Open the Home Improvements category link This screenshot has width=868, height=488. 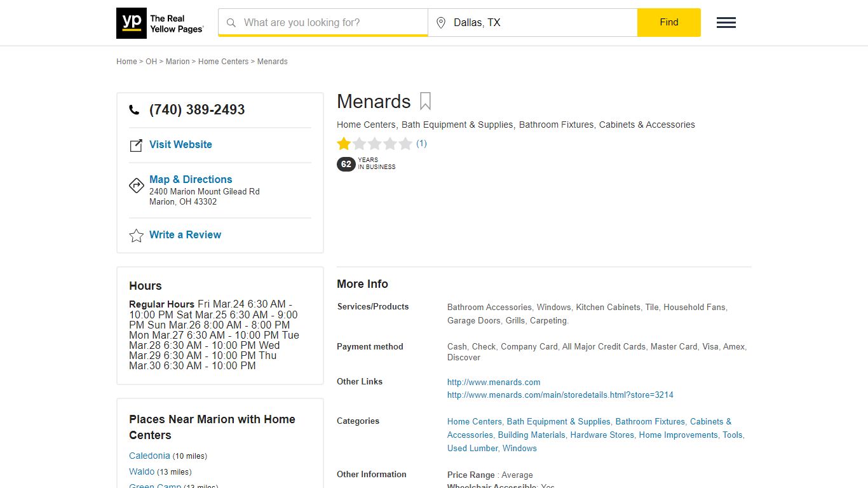coord(678,435)
